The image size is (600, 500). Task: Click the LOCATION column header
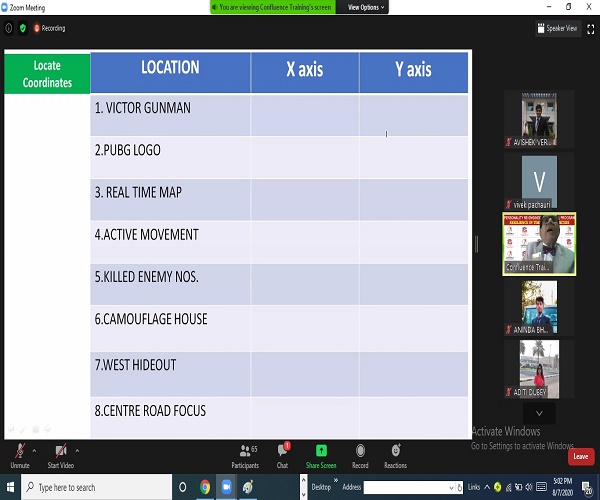pos(170,72)
